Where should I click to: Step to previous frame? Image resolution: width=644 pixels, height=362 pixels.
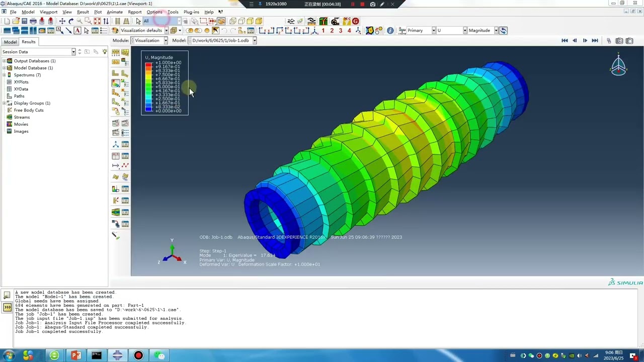point(575,41)
